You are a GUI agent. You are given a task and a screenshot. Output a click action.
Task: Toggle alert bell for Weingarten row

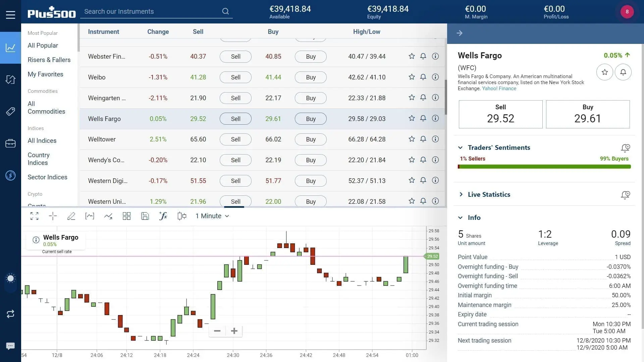point(423,98)
